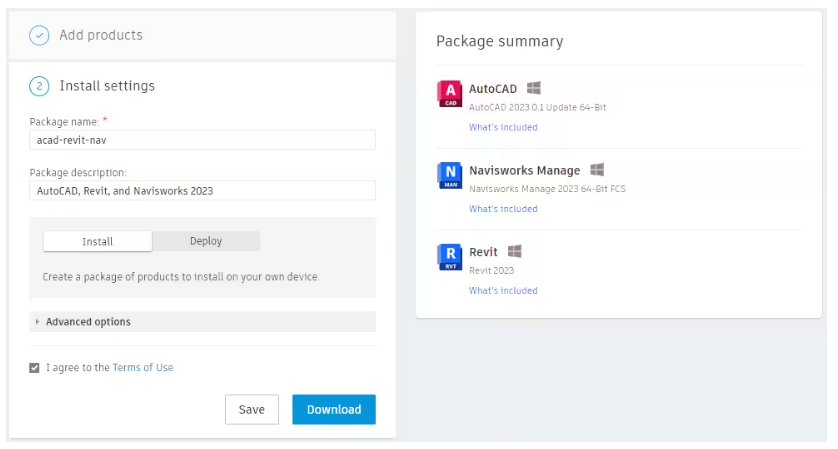Viewport: 838px width, 449px height.
Task: Click the Windows logo beside Navisworks Manage
Action: pos(597,170)
